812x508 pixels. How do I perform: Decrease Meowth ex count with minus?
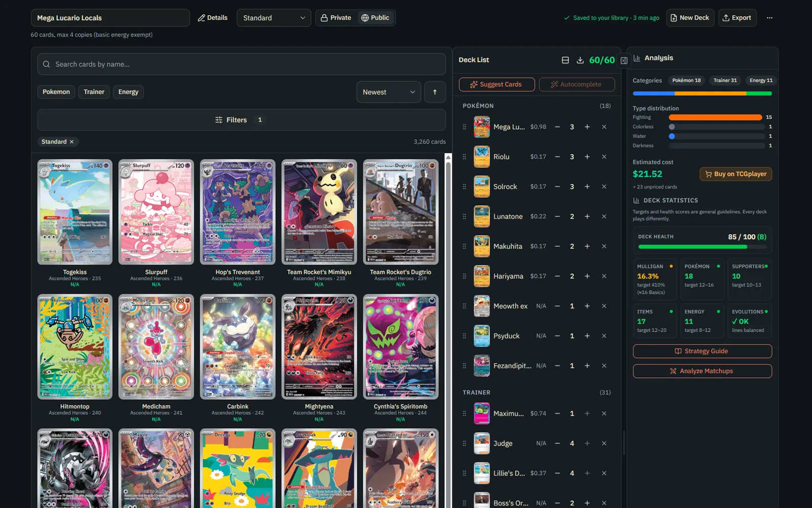tap(557, 306)
